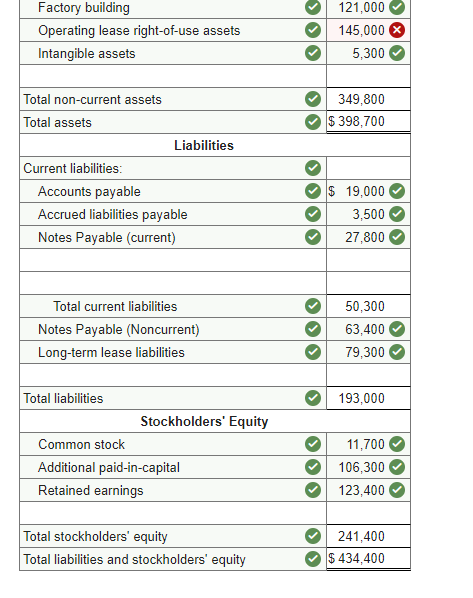Screen dimensions: 473x598
Task: Click green checkmark next to Intangible assets label
Action: (313, 53)
